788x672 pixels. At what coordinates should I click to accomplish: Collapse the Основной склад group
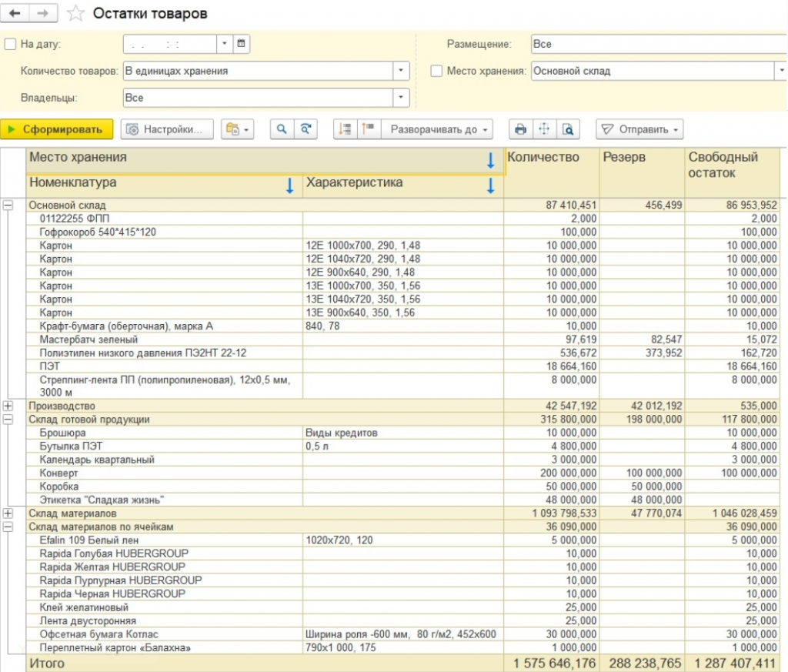pos(8,205)
